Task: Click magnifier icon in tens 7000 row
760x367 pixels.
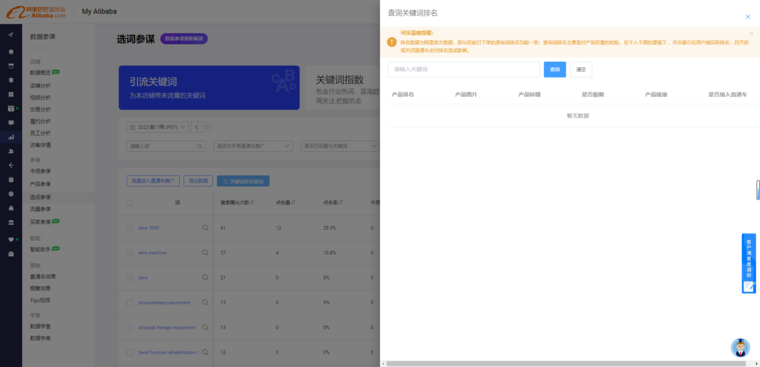Action: (x=205, y=228)
